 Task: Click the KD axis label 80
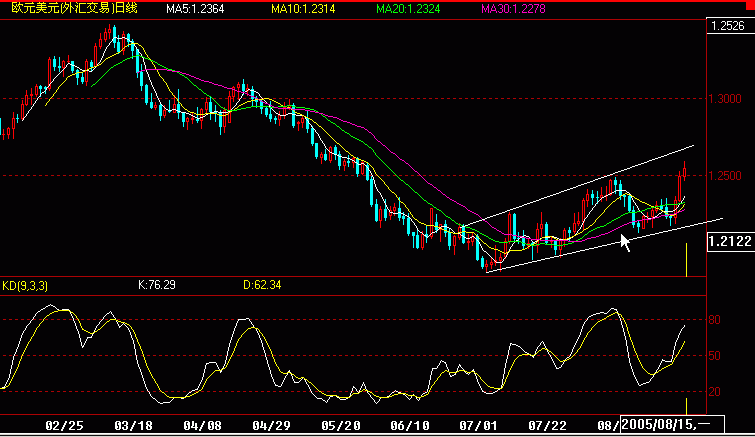coord(715,320)
